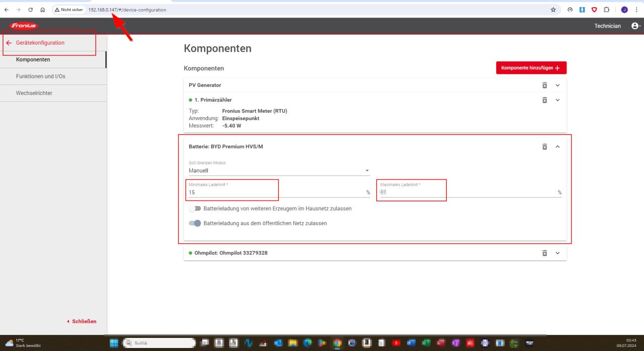
Task: Delete the BYD Premium HVS/M battery
Action: pyautogui.click(x=544, y=147)
